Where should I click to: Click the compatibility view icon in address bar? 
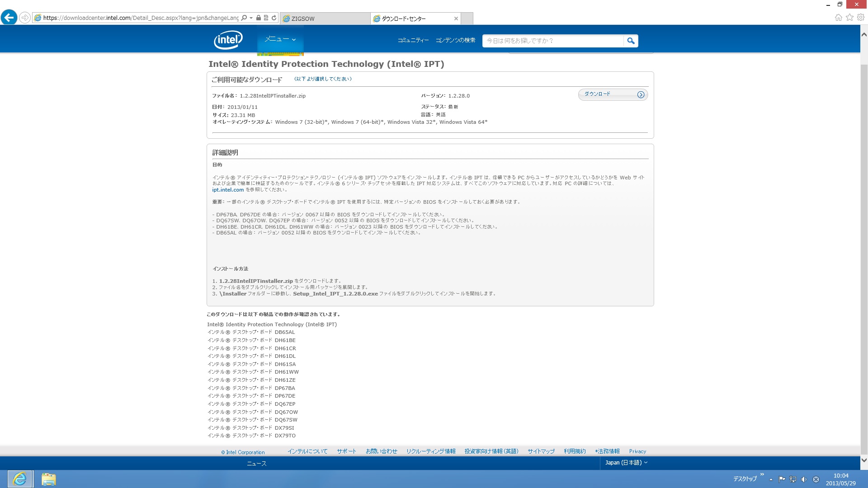(x=266, y=18)
